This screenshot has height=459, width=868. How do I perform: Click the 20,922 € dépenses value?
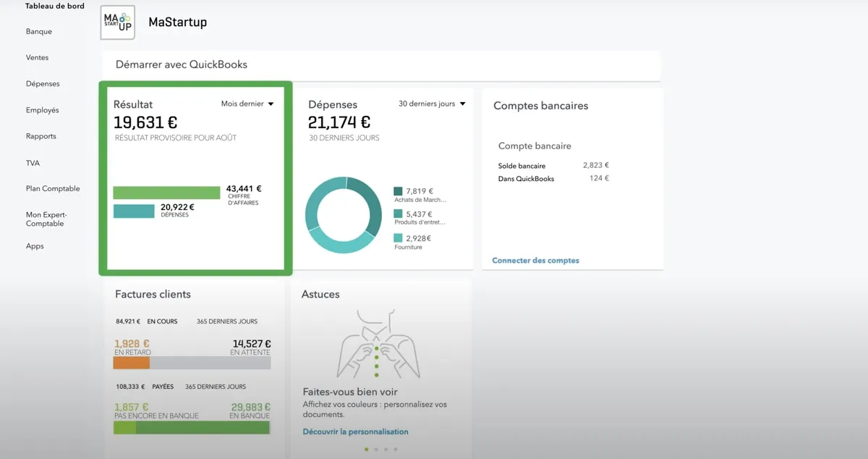[x=177, y=207]
